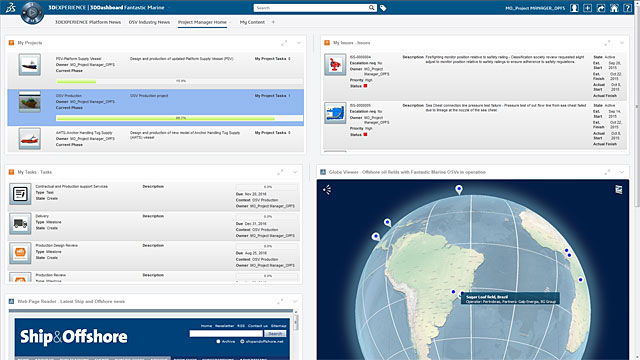
Task: Click red status square of first issue
Action: [365, 86]
